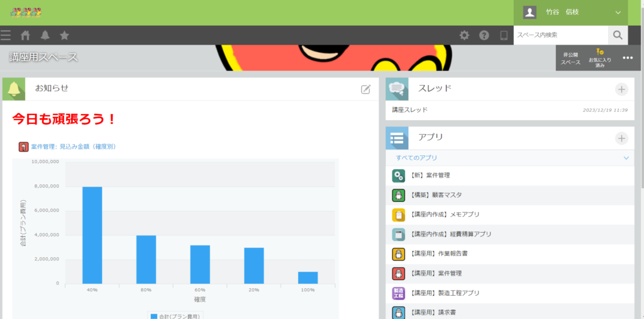Click the space search input field
This screenshot has width=644, height=319.
point(560,35)
